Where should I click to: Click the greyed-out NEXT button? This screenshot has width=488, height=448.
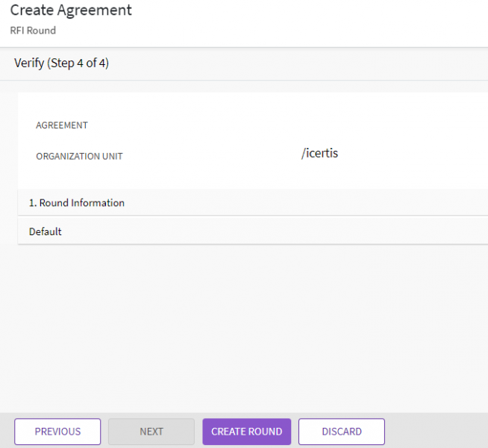point(151,432)
